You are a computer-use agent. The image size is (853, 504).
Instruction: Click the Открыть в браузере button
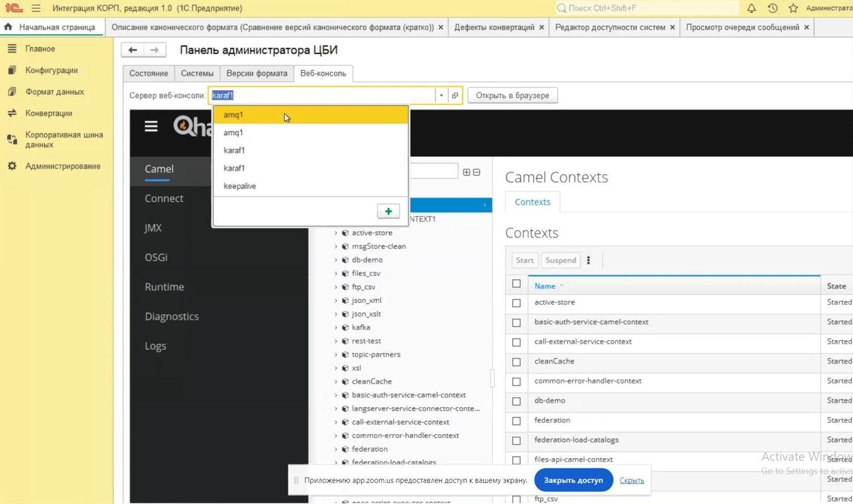[x=512, y=95]
